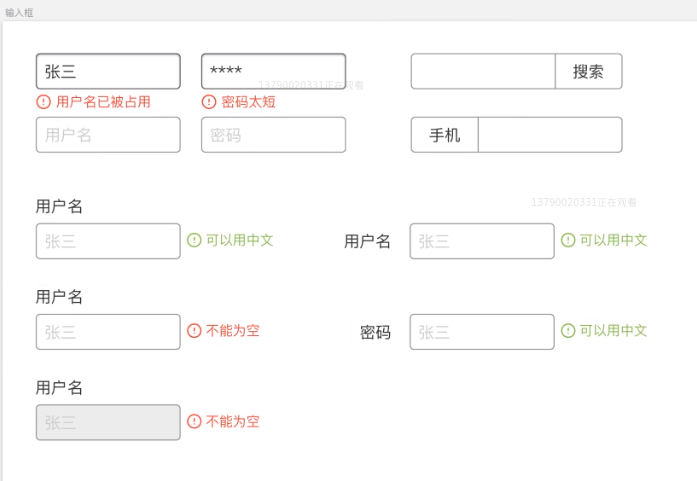Focus the masked password field

tap(273, 72)
